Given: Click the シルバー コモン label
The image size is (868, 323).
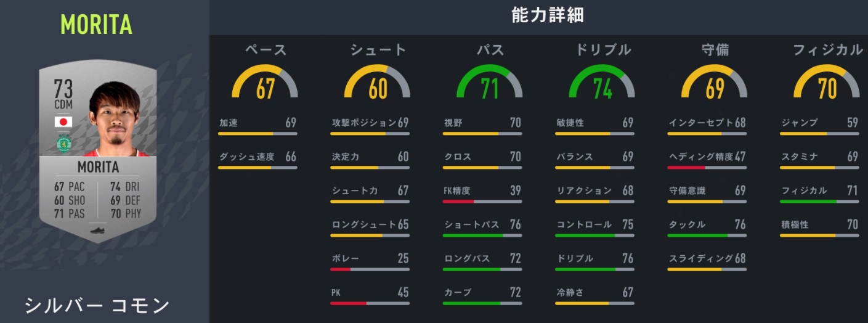Looking at the screenshot, I should [x=97, y=305].
